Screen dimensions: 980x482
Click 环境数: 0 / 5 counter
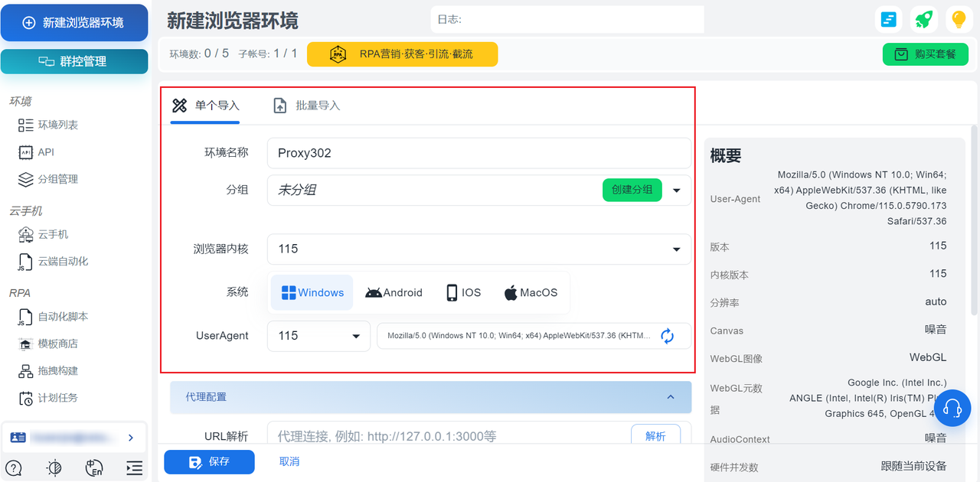(x=199, y=54)
